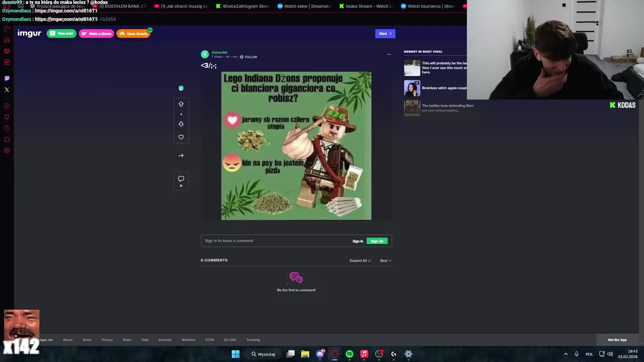Open X in the Opera sidebar
This screenshot has height=362, width=644.
7,89
